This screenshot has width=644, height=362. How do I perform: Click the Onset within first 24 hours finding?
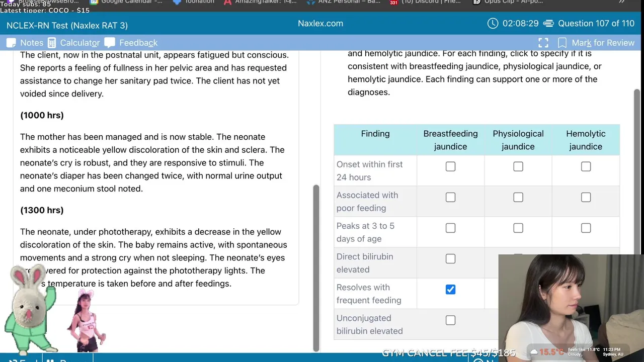pyautogui.click(x=370, y=171)
